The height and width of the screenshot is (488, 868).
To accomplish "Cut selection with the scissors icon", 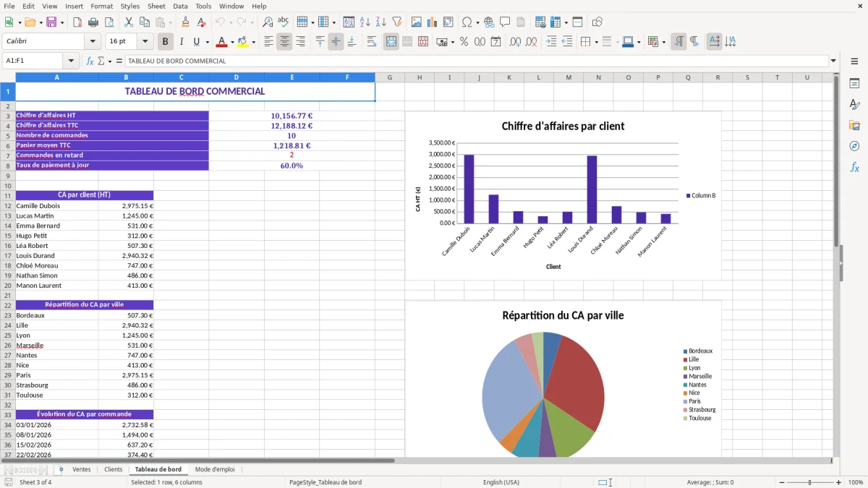I will (x=129, y=22).
